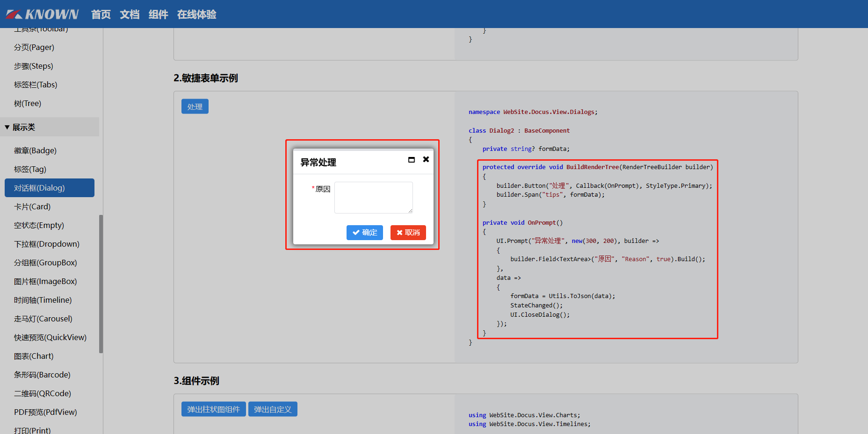Click the KNOWN logo in header
This screenshot has width=868, height=434.
point(42,14)
